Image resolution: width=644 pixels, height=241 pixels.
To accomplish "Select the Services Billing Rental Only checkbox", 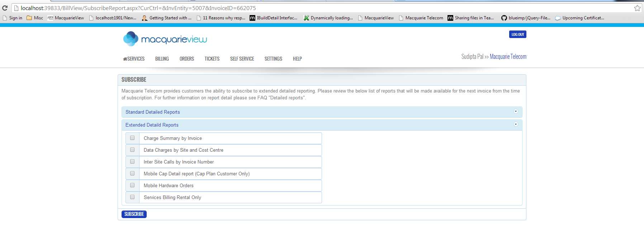I will point(132,197).
